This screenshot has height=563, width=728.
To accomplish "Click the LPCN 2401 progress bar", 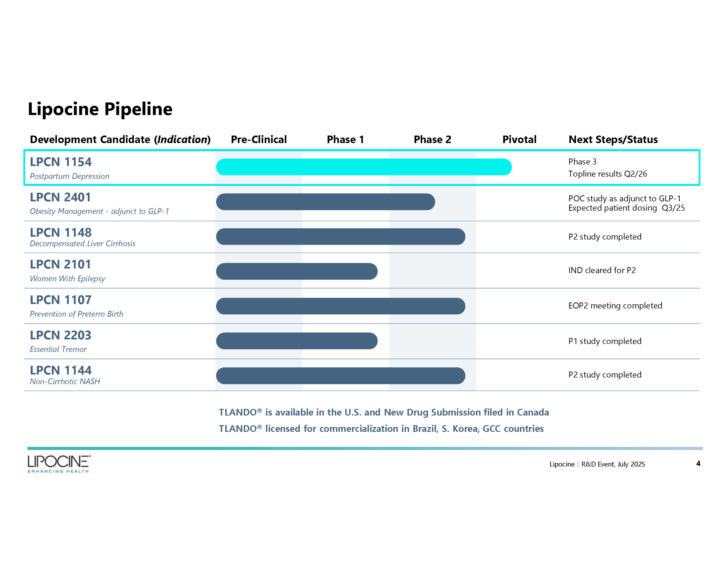I will coord(325,202).
